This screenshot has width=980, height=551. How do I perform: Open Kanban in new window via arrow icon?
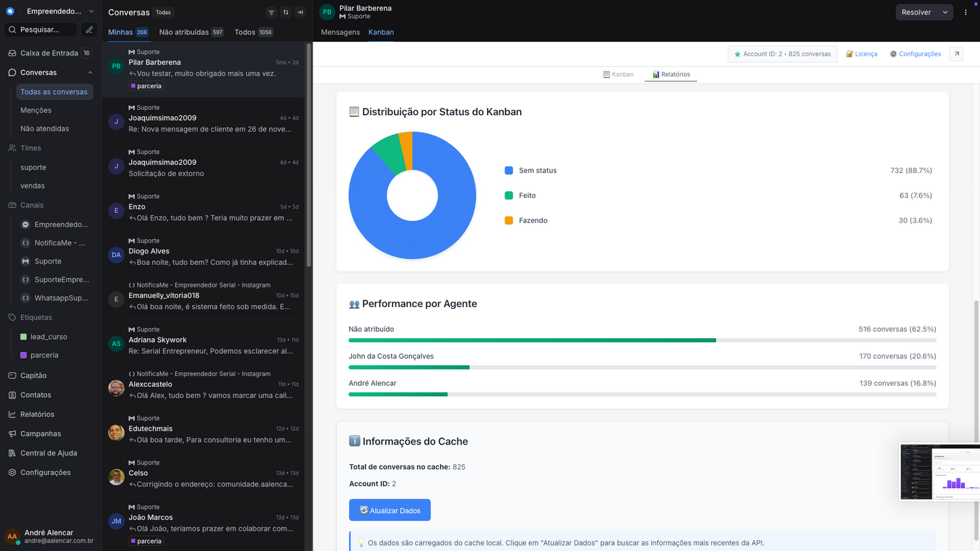point(956,54)
